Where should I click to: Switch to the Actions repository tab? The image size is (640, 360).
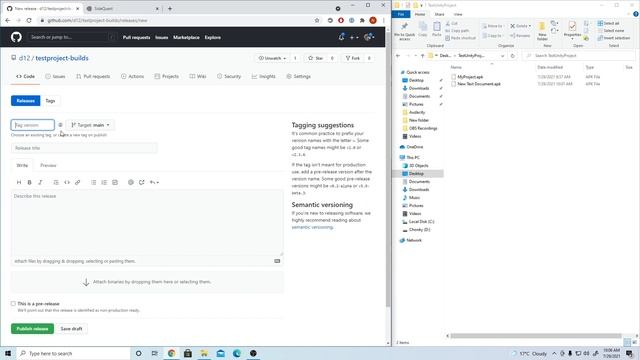point(132,76)
